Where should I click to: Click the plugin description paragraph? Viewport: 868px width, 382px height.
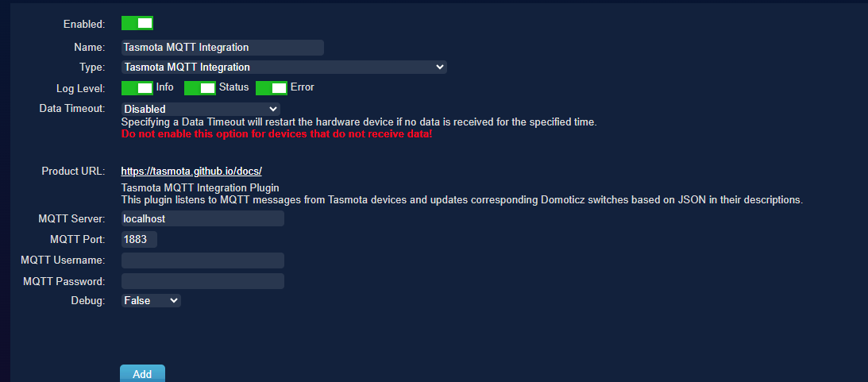click(x=461, y=199)
